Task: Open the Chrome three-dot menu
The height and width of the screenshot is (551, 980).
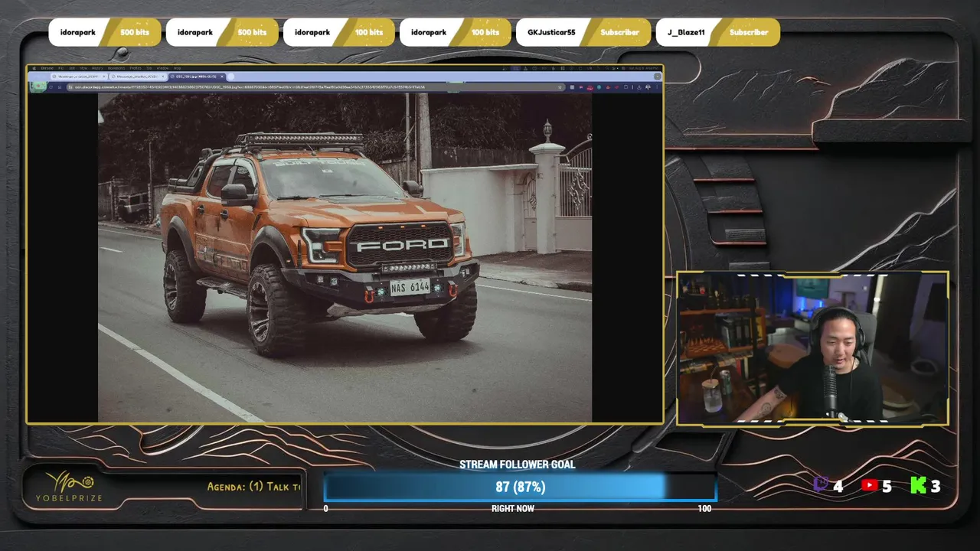Action: (x=657, y=87)
